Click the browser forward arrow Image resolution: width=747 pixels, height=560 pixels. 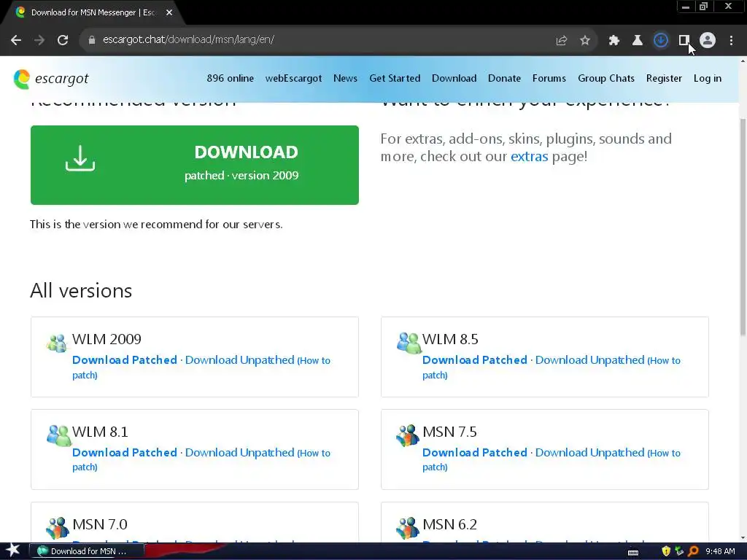point(39,40)
